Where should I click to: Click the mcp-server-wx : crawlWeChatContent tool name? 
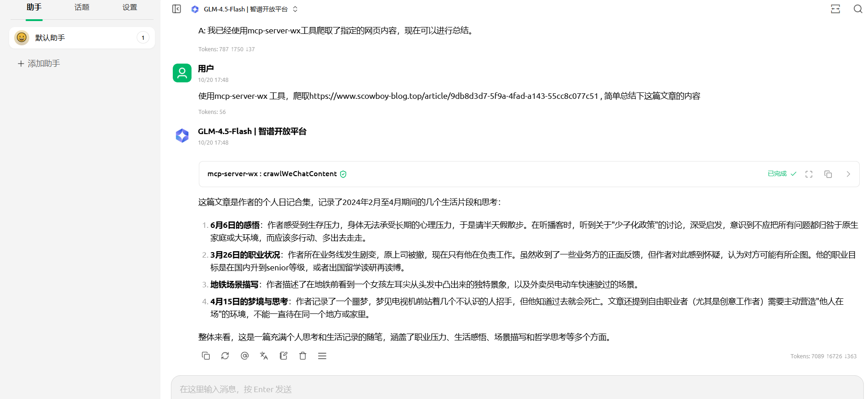(x=272, y=174)
